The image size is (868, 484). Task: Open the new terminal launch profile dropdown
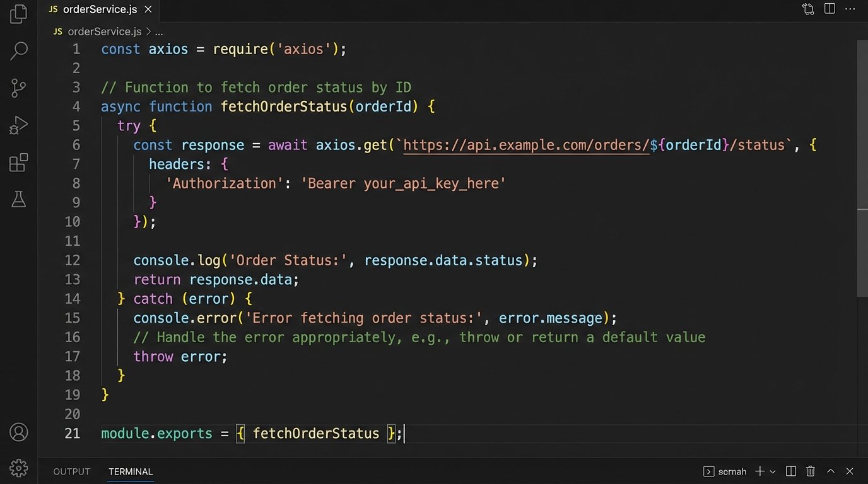click(773, 471)
